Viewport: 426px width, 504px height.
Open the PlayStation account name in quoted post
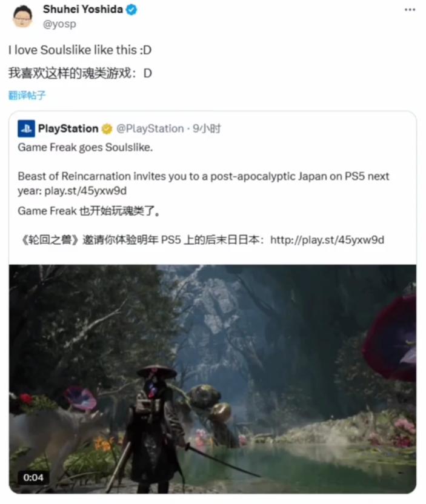click(68, 128)
